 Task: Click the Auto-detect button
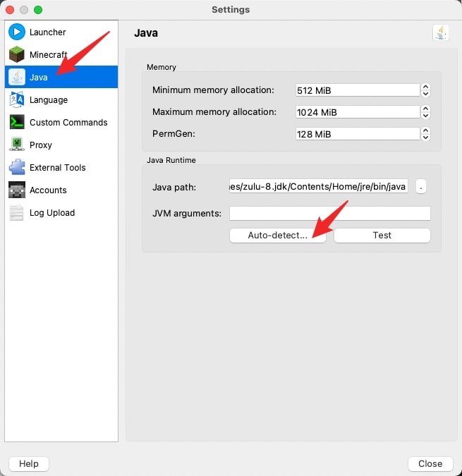coord(278,236)
